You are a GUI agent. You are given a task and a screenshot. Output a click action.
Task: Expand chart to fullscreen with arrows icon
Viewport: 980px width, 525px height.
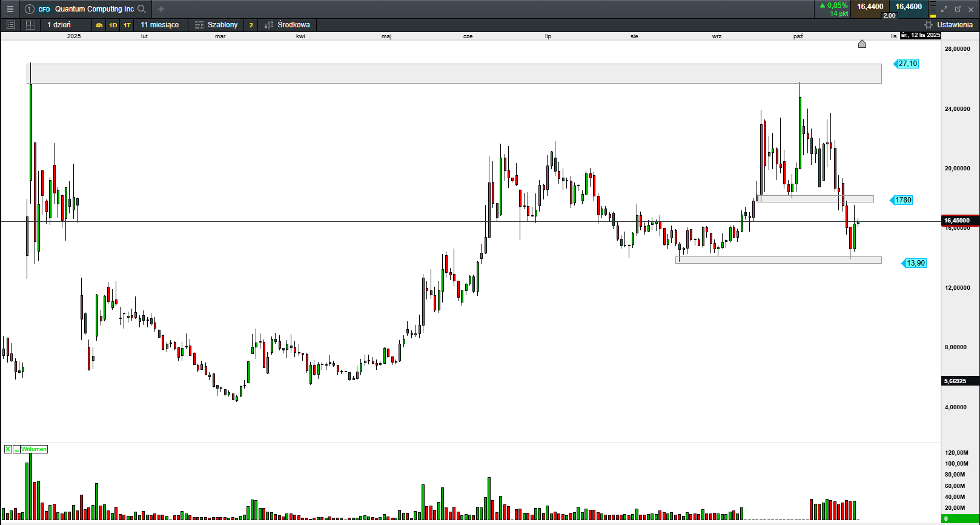(944, 9)
